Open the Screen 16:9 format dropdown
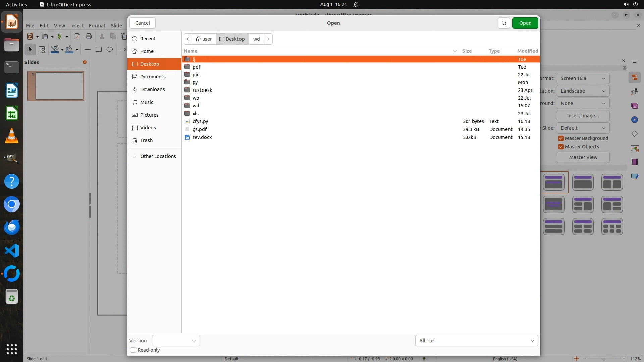 (583, 78)
